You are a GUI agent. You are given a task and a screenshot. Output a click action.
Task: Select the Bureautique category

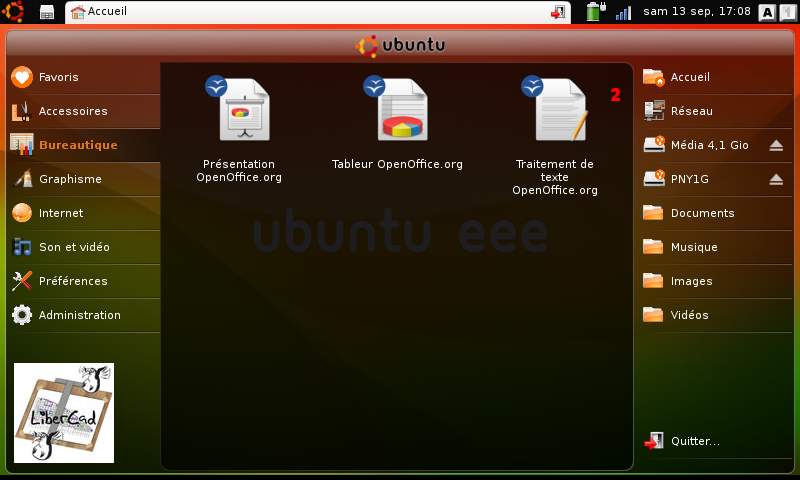coord(85,145)
